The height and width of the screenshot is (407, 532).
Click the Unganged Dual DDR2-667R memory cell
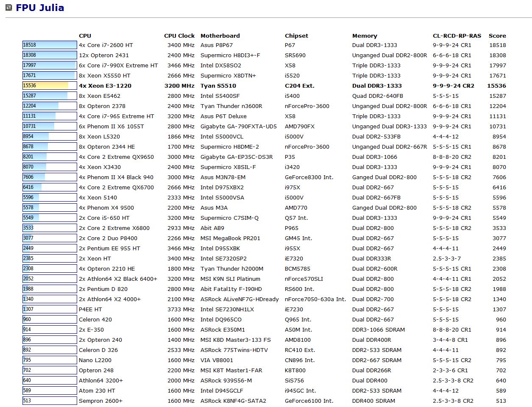390,147
